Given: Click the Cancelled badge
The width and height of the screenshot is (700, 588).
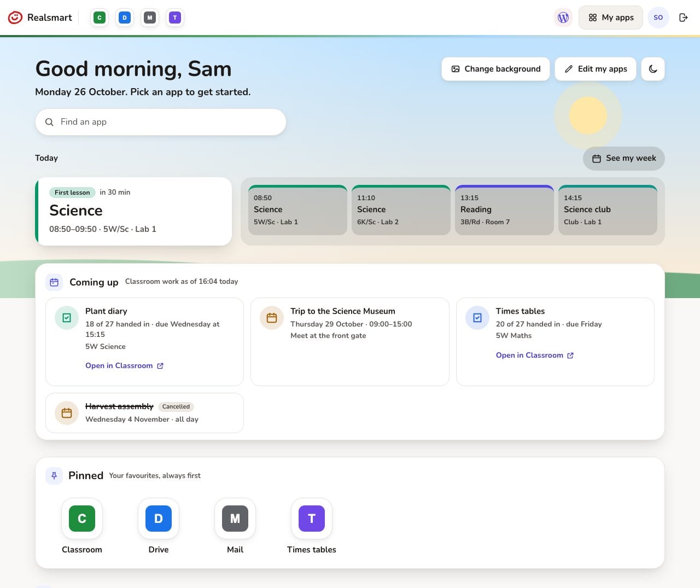Looking at the screenshot, I should (x=176, y=406).
